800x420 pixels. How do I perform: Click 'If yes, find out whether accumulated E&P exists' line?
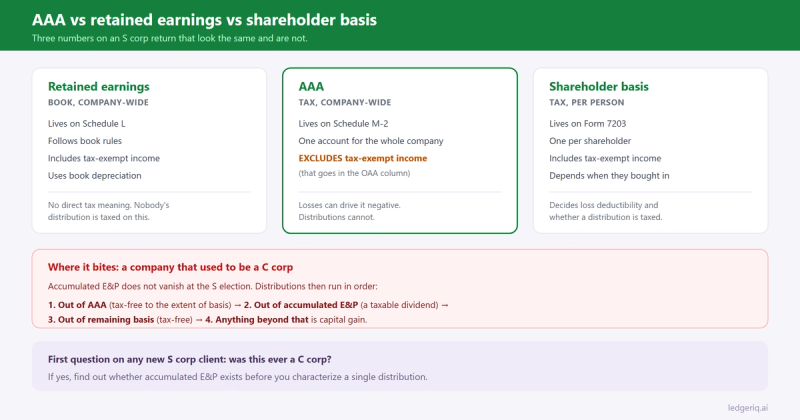tap(238, 377)
